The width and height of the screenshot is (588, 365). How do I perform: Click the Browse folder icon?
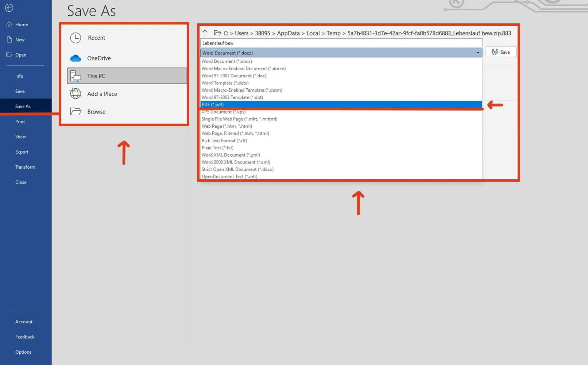click(x=76, y=112)
